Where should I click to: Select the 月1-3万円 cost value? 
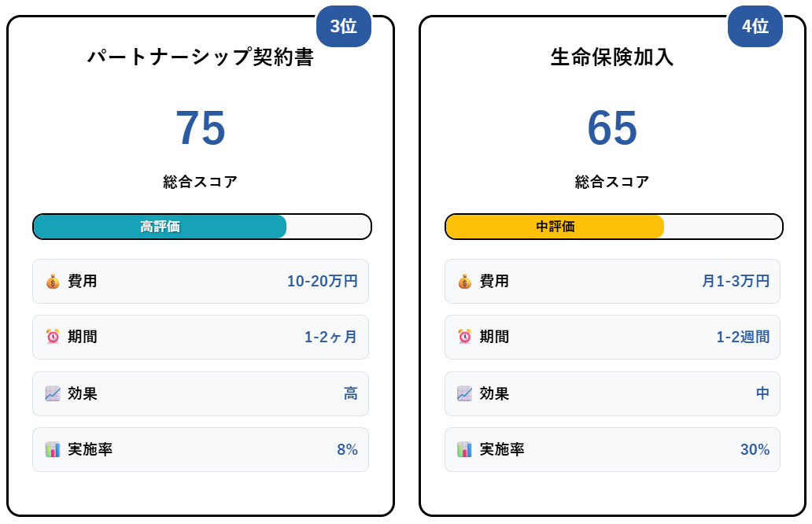click(736, 281)
